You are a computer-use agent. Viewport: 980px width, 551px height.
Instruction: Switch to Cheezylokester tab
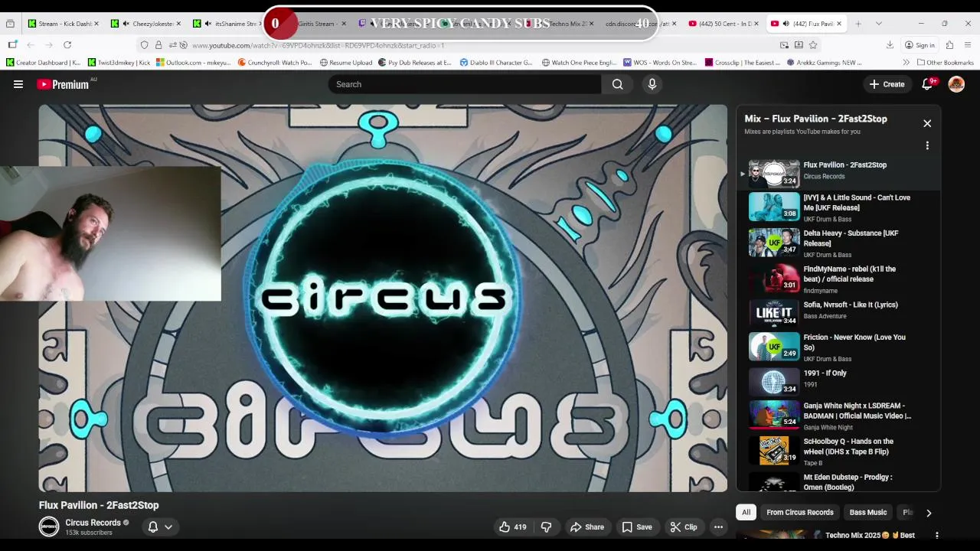(x=145, y=24)
